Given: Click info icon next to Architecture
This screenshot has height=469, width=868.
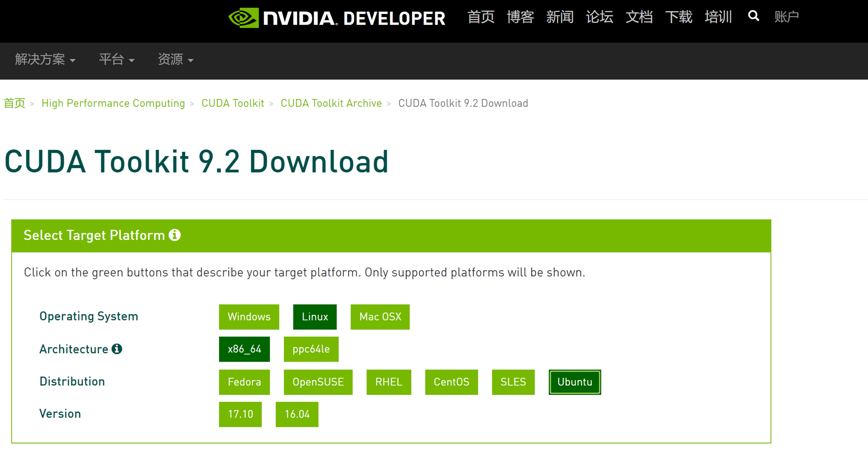Looking at the screenshot, I should pos(117,349).
